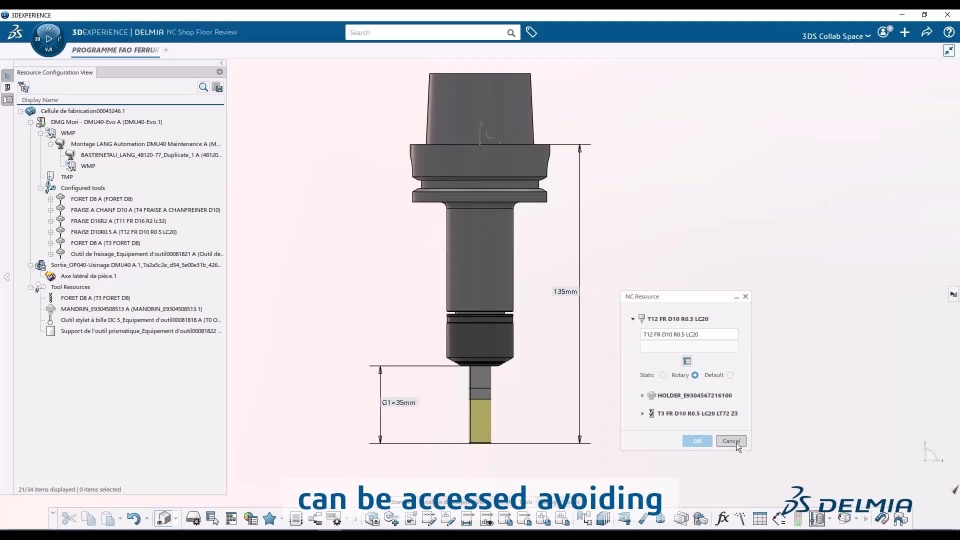The width and height of the screenshot is (960, 540).
Task: Click the 135mm dimension label
Action: click(x=564, y=291)
